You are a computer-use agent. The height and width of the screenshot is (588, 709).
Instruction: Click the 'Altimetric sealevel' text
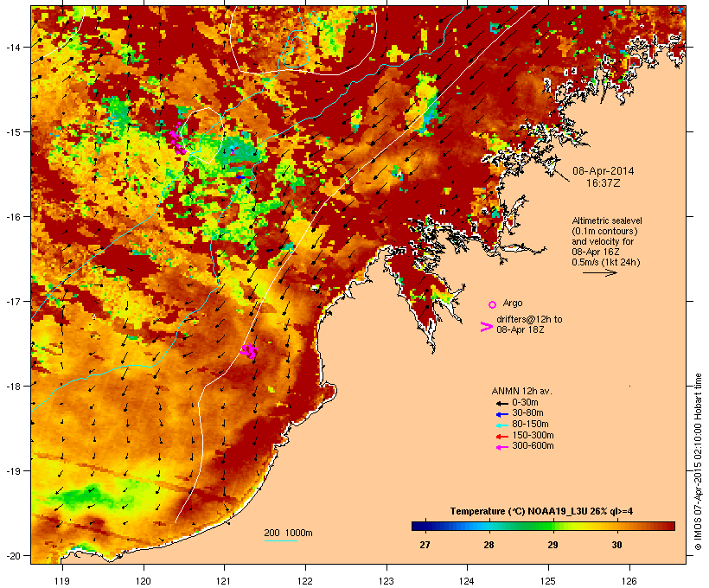pos(607,220)
